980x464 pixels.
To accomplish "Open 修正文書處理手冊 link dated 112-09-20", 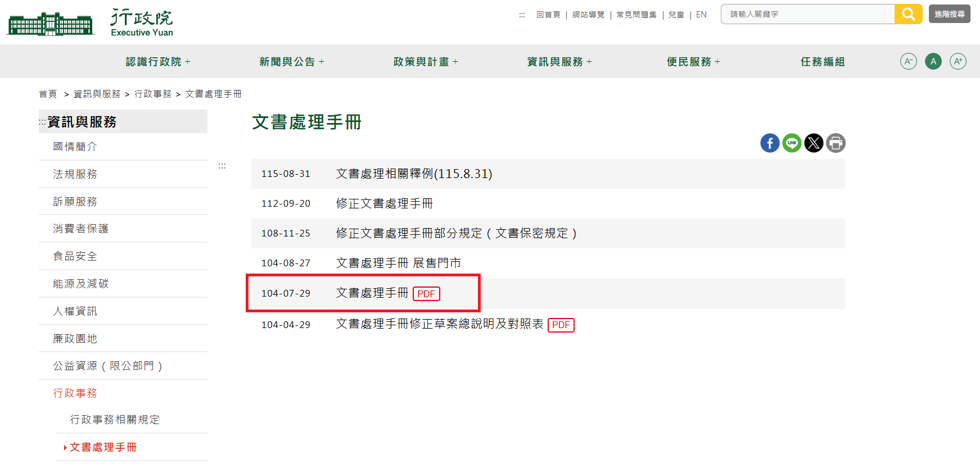I will (385, 203).
